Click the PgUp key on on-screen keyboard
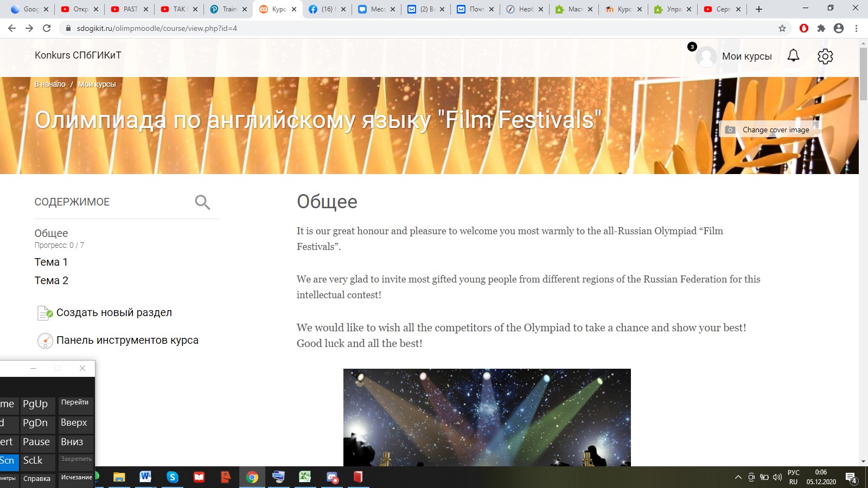This screenshot has height=488, width=868. [37, 404]
